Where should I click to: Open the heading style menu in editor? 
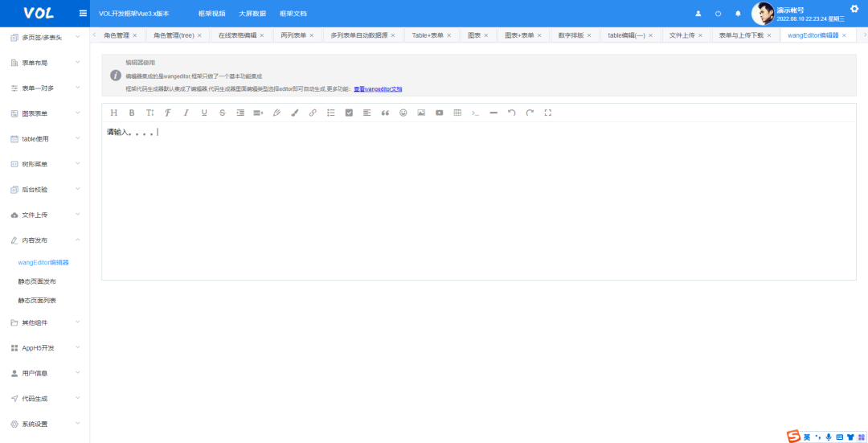point(114,113)
